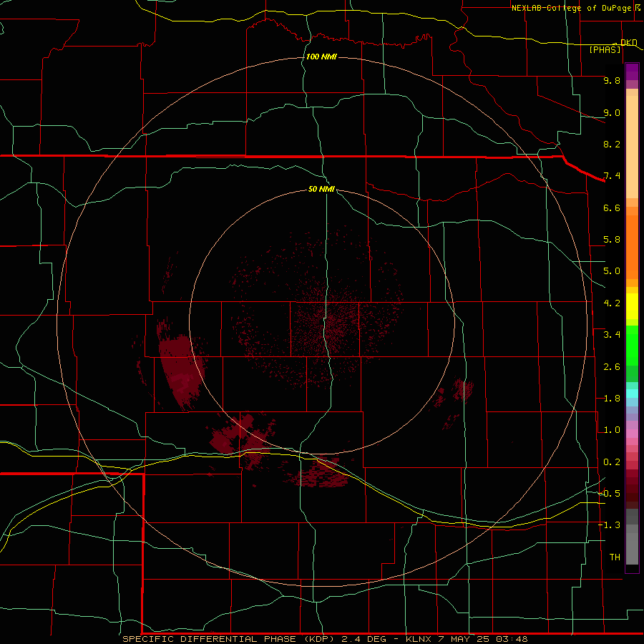Click the light peach swatch near 8.2
This screenshot has height=644, width=644.
632,147
